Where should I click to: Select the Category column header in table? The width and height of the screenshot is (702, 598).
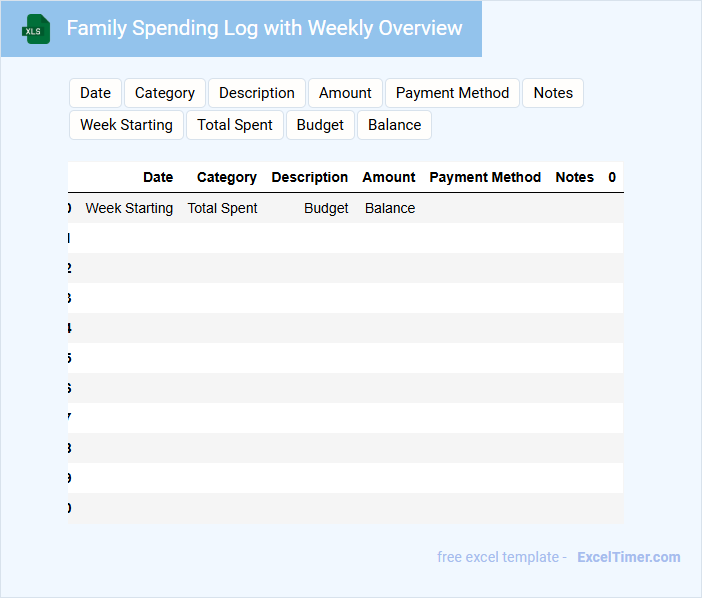[x=227, y=177]
